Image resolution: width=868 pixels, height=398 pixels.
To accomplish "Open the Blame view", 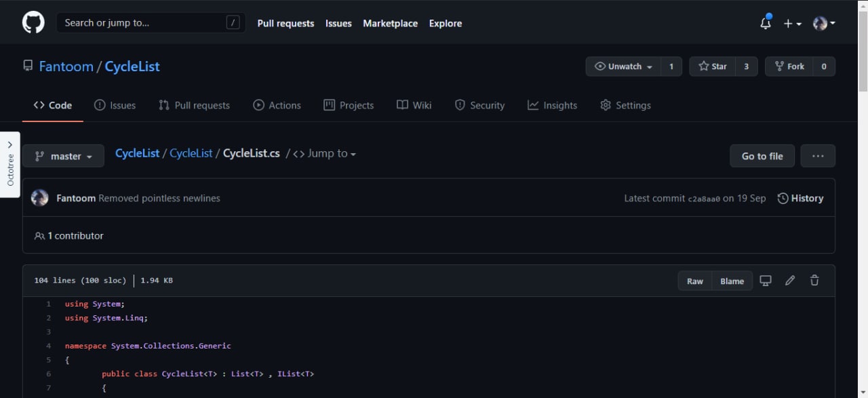I will coord(732,281).
